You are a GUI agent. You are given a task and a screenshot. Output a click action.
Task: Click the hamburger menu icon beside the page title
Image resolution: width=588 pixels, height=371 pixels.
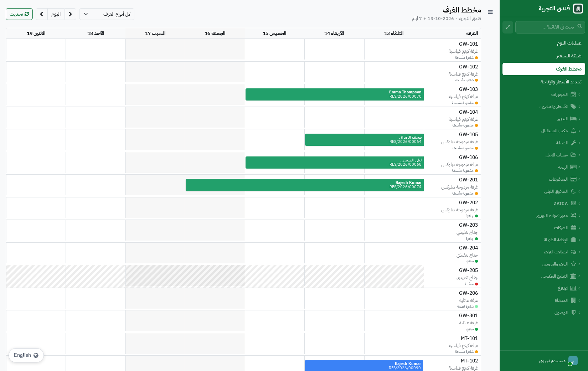pos(490,12)
